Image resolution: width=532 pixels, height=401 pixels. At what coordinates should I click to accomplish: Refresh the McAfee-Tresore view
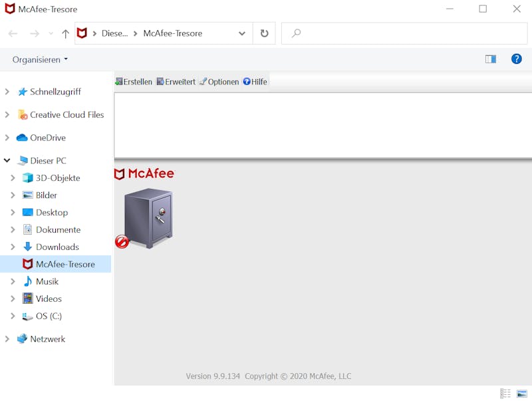264,33
